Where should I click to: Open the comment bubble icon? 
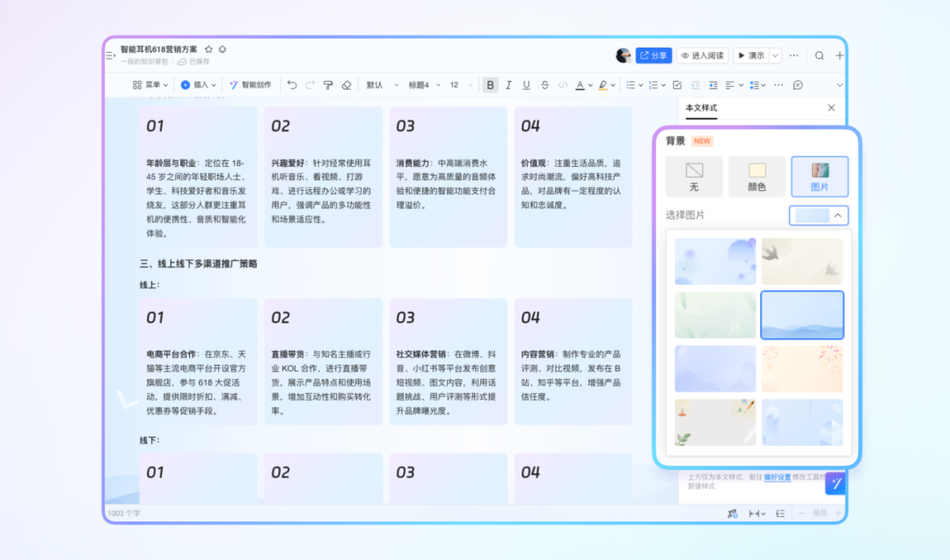click(798, 85)
